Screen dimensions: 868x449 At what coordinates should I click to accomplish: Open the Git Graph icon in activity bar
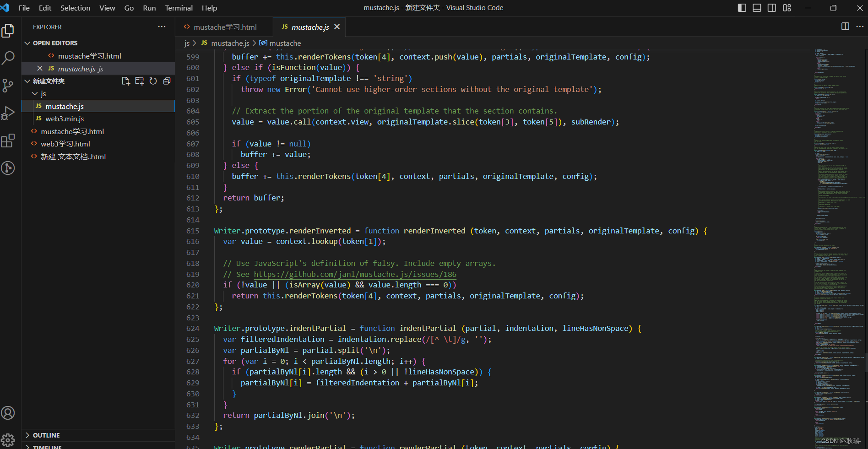(x=8, y=168)
